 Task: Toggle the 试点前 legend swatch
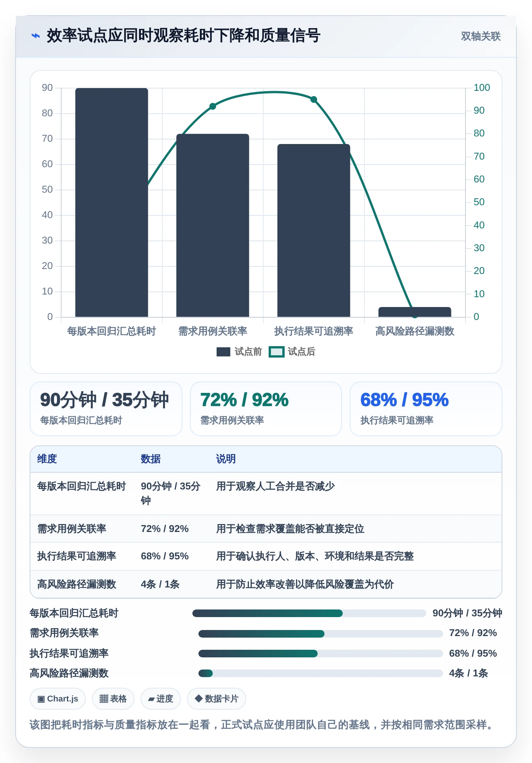coord(223,352)
